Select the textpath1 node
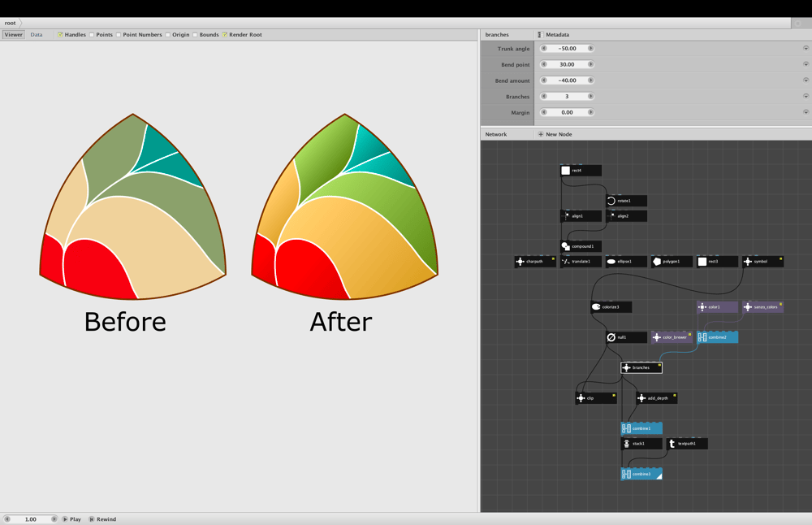 pyautogui.click(x=687, y=444)
